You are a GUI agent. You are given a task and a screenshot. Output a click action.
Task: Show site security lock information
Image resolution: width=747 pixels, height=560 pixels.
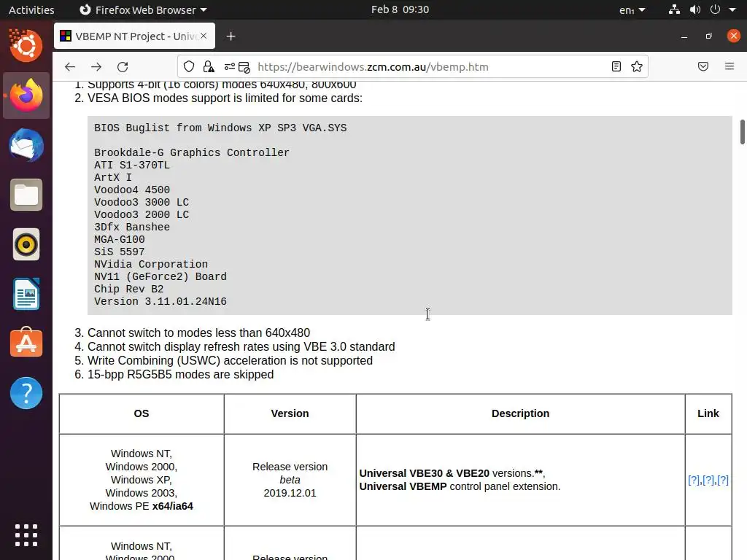pyautogui.click(x=209, y=66)
